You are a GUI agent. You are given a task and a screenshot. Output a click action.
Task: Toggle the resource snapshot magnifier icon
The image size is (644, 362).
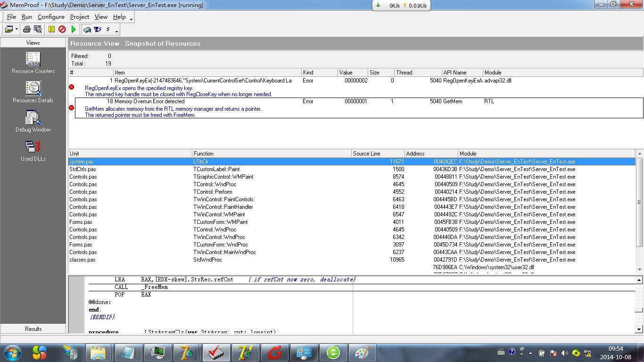[87, 29]
